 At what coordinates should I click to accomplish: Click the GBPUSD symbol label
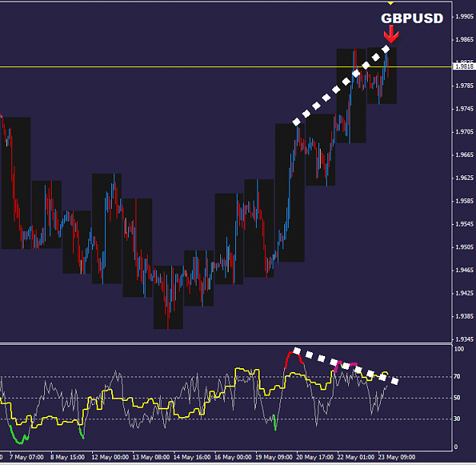[412, 18]
